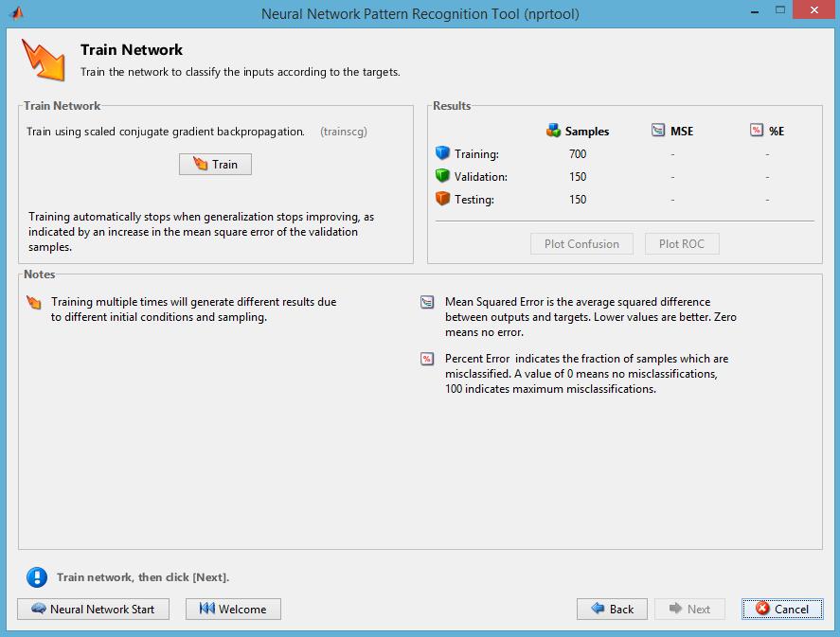The height and width of the screenshot is (637, 840).
Task: Click the blue exclamation info icon
Action: pos(37,577)
